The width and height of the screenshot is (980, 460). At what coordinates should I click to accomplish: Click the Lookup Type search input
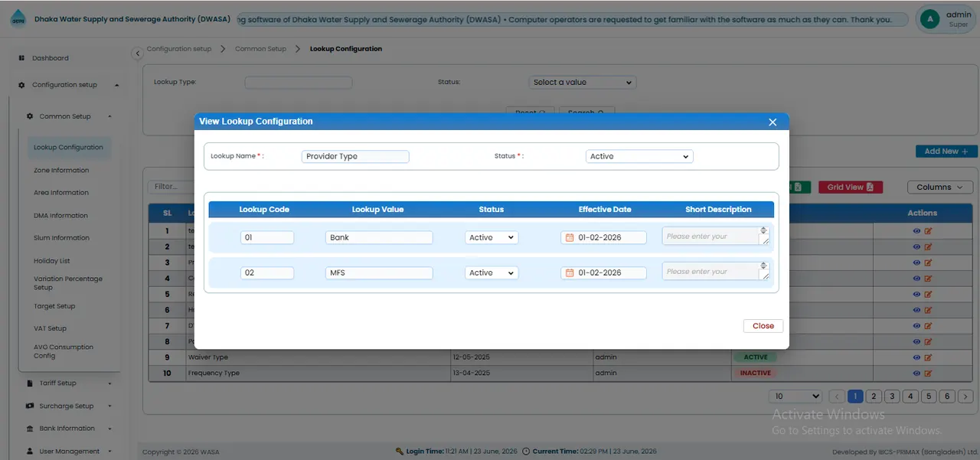[299, 83]
